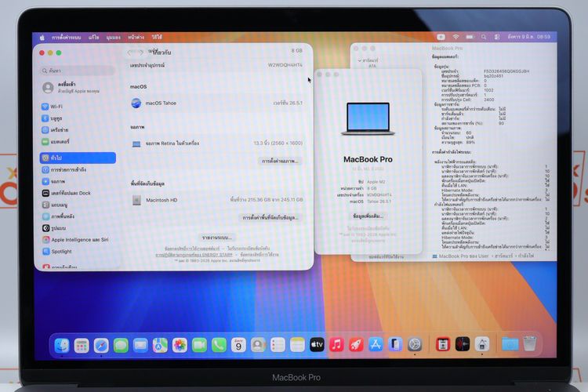Viewport: 588px width, 392px height.
Task: Click the System Settings search field
Action: [78, 71]
